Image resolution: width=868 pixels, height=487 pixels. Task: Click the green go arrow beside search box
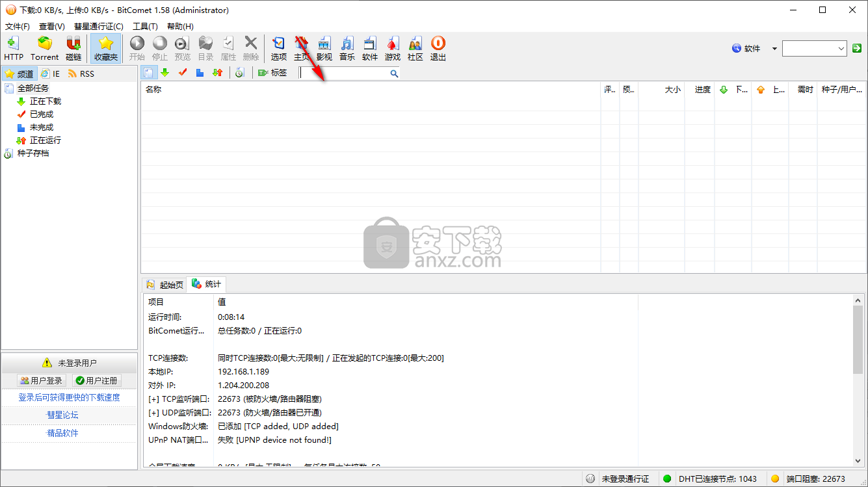(857, 49)
